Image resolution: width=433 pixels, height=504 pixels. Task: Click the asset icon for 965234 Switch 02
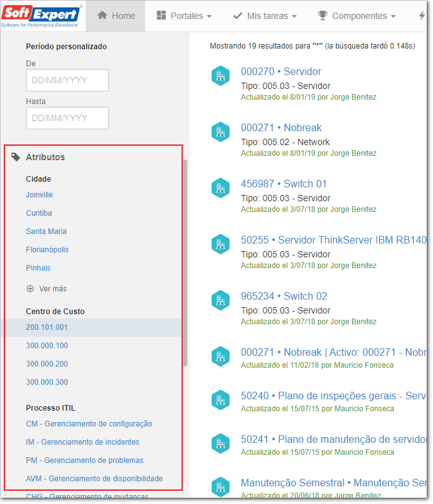coord(221,300)
